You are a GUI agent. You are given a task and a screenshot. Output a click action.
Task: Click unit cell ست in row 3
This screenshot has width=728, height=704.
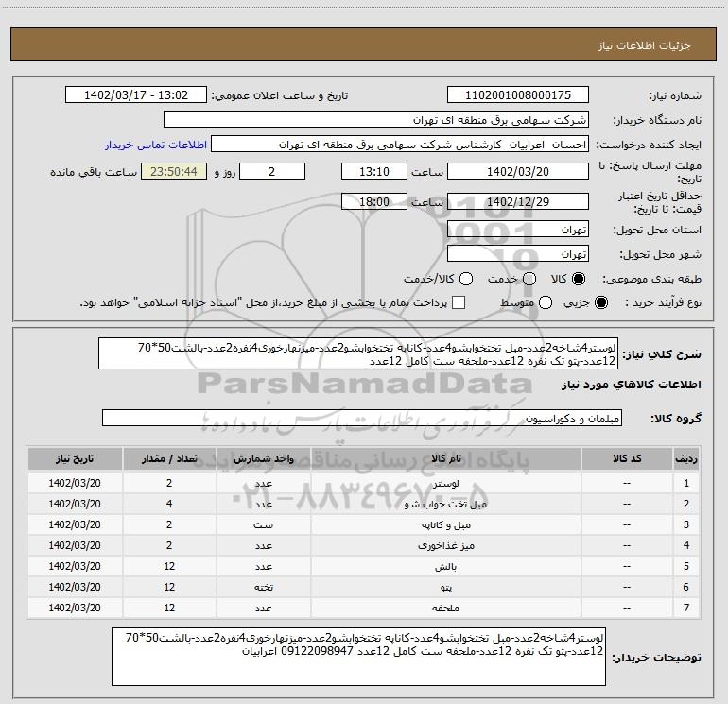[263, 524]
